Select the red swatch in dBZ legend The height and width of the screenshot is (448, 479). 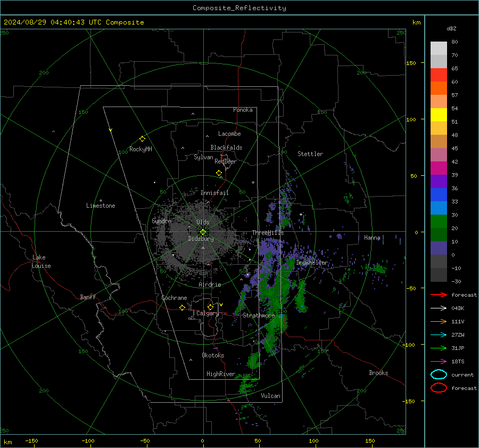[x=439, y=75]
